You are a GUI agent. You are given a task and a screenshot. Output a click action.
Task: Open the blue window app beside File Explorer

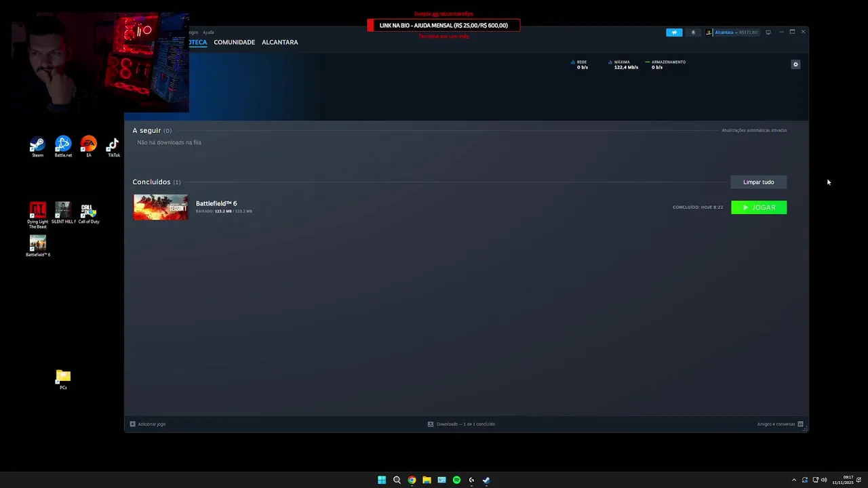[x=441, y=480]
